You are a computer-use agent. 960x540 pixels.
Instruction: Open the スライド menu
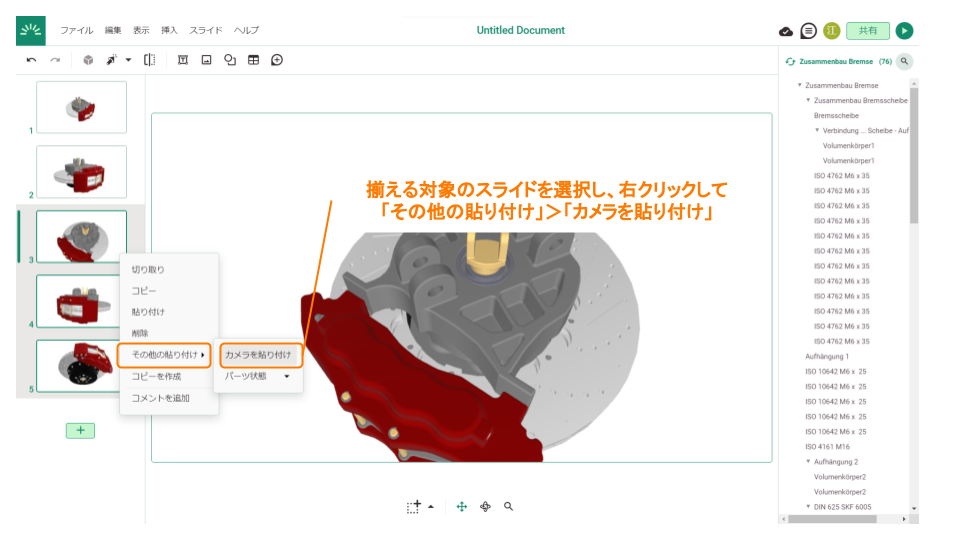206,30
